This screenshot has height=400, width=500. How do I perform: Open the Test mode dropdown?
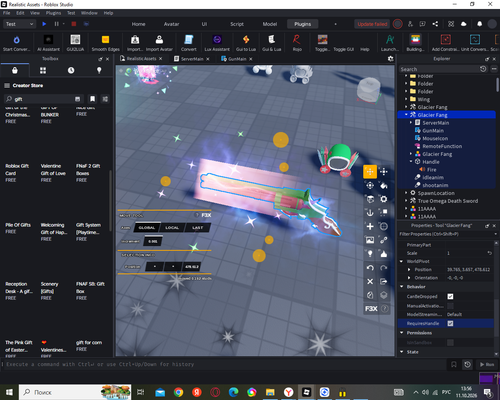[x=19, y=24]
